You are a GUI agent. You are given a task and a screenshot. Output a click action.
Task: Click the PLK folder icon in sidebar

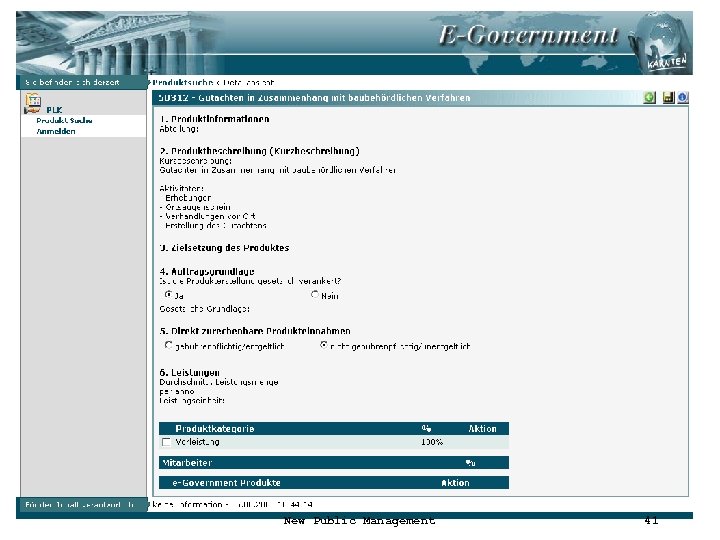click(33, 103)
